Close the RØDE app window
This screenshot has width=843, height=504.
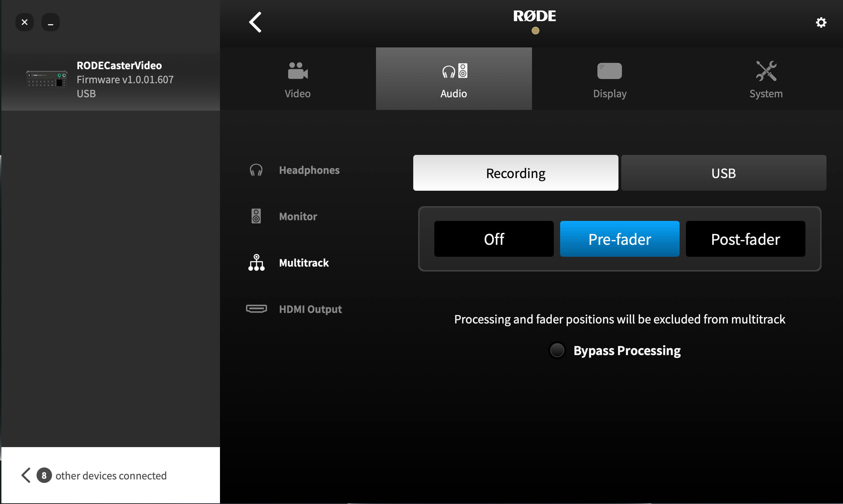[x=25, y=22]
